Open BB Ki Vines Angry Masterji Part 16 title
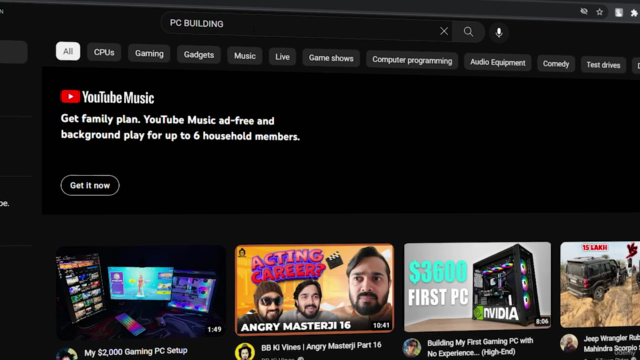This screenshot has height=360, width=640. coord(321,347)
